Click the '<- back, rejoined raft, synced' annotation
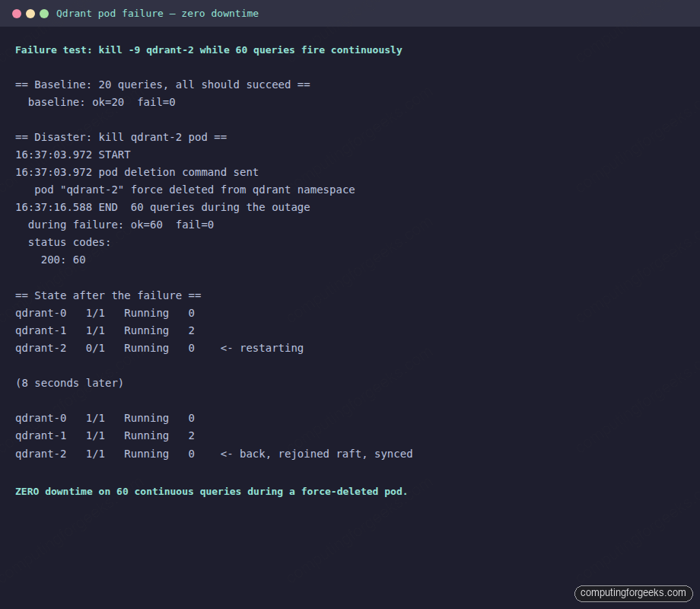The height and width of the screenshot is (609, 700). click(317, 454)
